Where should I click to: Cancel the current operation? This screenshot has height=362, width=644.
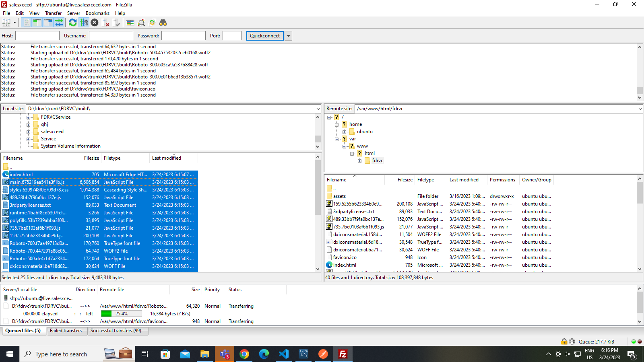coord(95,23)
